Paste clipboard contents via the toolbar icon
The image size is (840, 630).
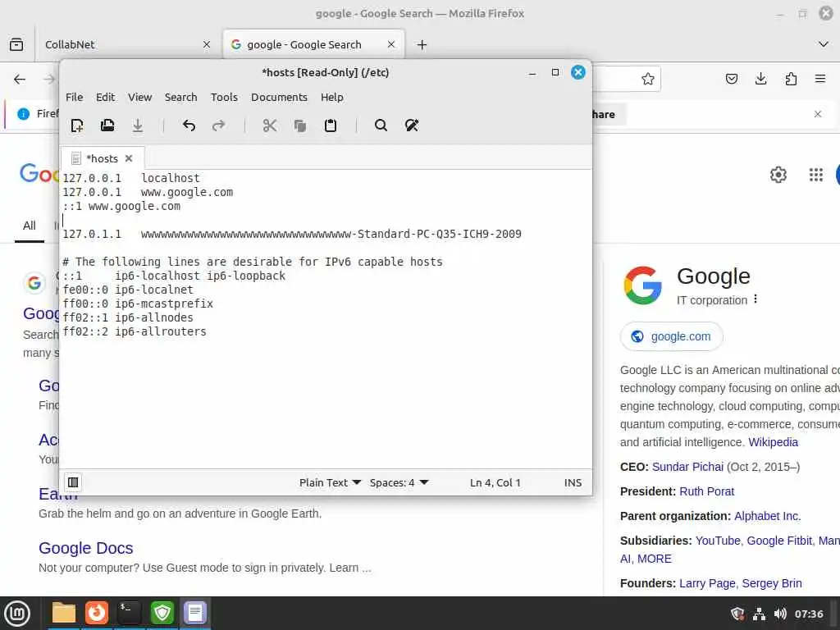[331, 126]
